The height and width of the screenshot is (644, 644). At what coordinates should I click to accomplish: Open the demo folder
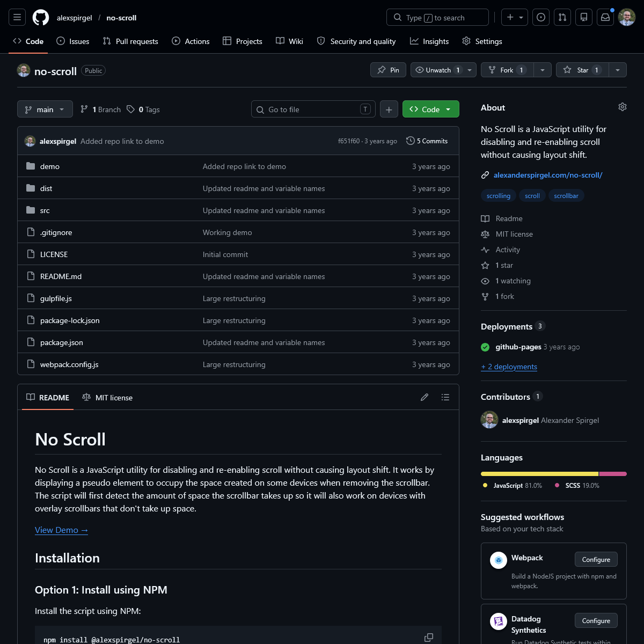(x=50, y=166)
